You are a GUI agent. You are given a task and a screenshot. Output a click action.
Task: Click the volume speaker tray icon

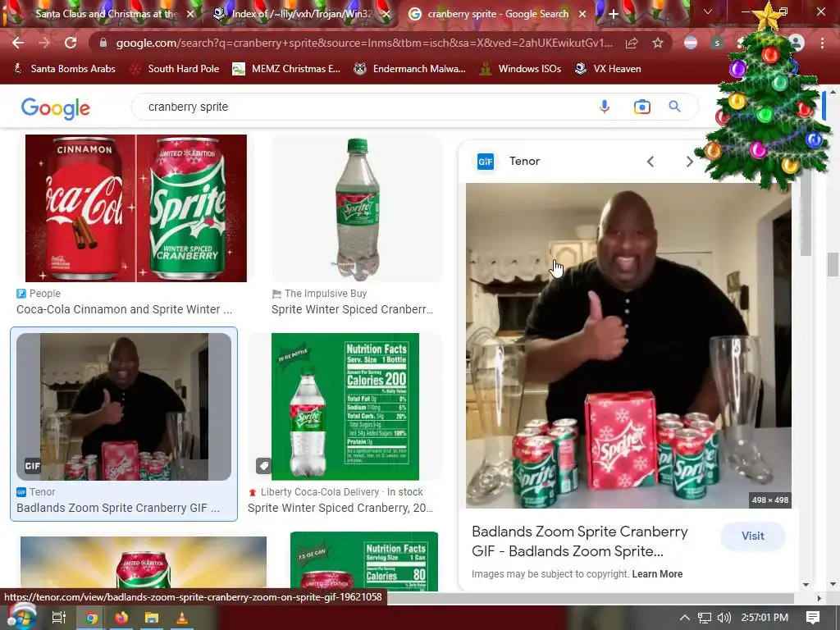724,618
